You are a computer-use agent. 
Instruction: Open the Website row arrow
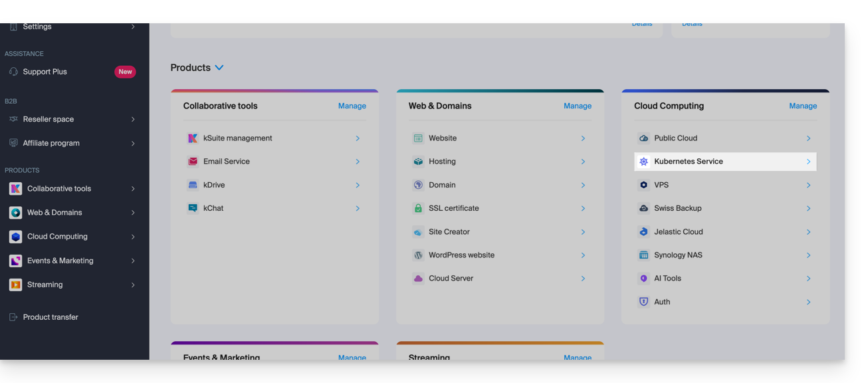pyautogui.click(x=583, y=138)
